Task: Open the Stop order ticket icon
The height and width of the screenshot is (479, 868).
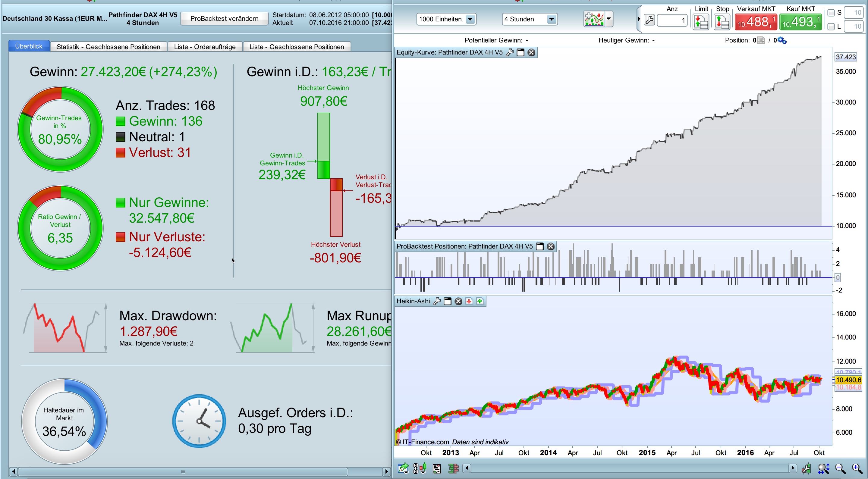Action: coord(722,22)
